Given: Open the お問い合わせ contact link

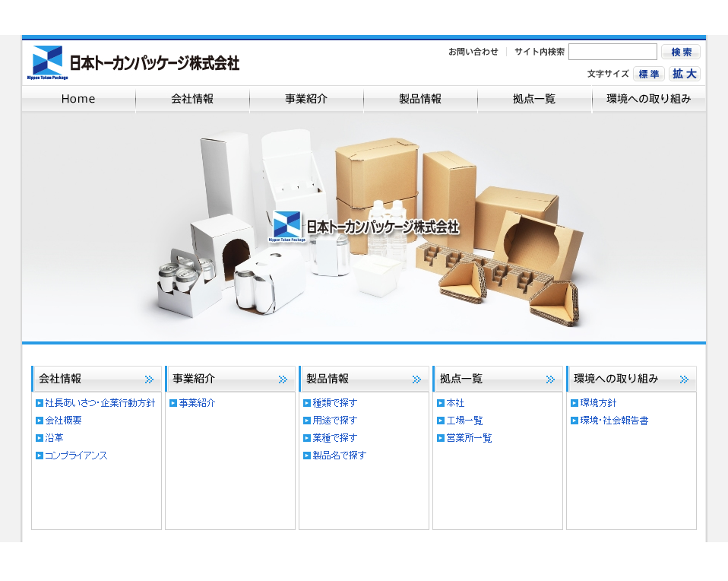Looking at the screenshot, I should click(x=473, y=52).
